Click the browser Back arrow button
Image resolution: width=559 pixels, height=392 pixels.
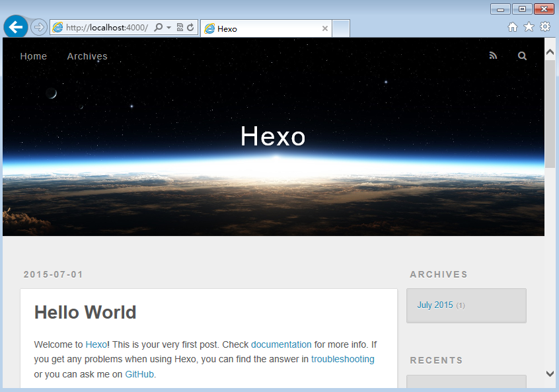[16, 26]
